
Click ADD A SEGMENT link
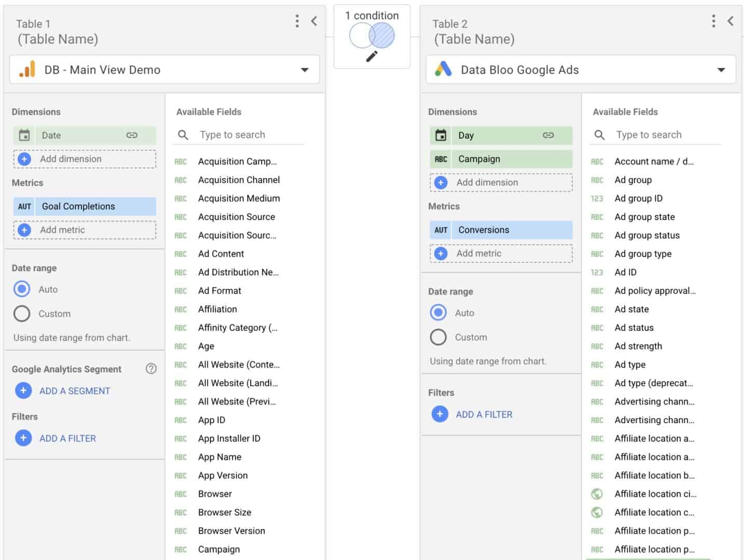click(74, 390)
